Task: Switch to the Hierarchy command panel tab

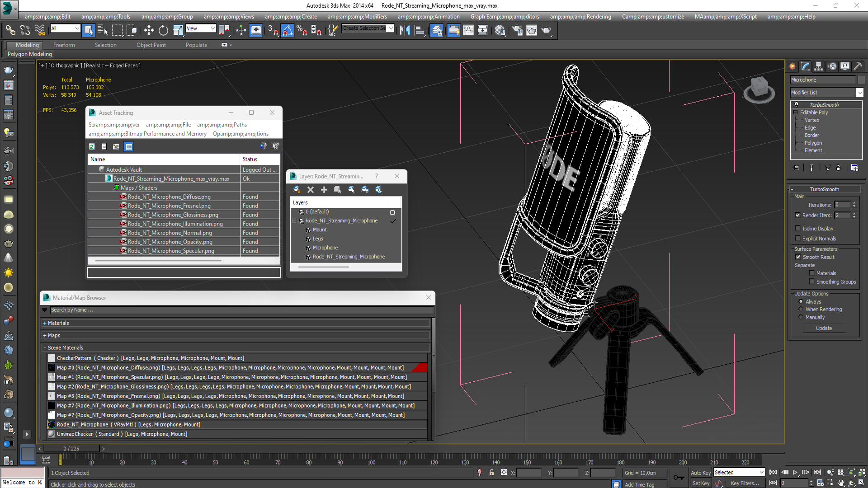Action: point(819,66)
